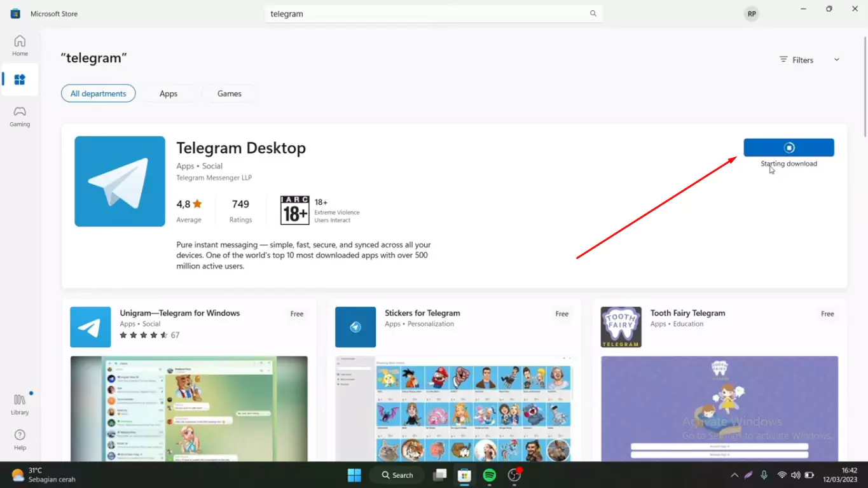Click the Microsoft Store logo in title bar

coord(15,13)
